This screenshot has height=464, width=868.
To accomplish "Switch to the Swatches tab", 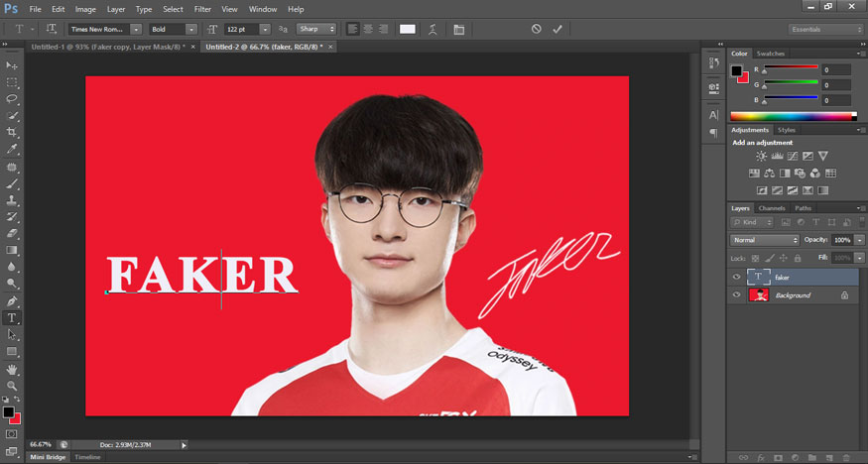I will pos(771,54).
